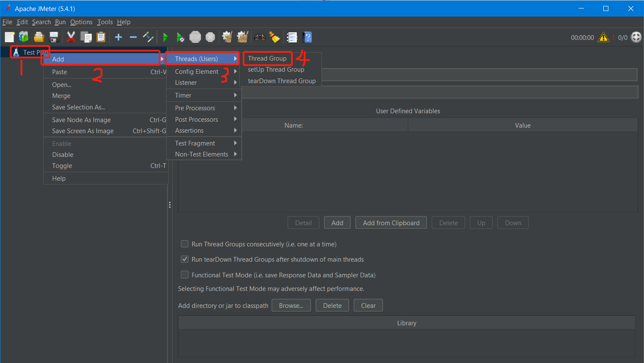Image resolution: width=644 pixels, height=363 pixels.
Task: Expand the Config Element submenu
Action: point(204,72)
